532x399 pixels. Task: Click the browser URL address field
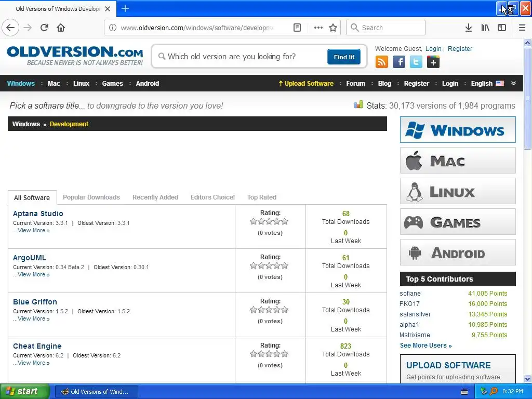[x=197, y=28]
